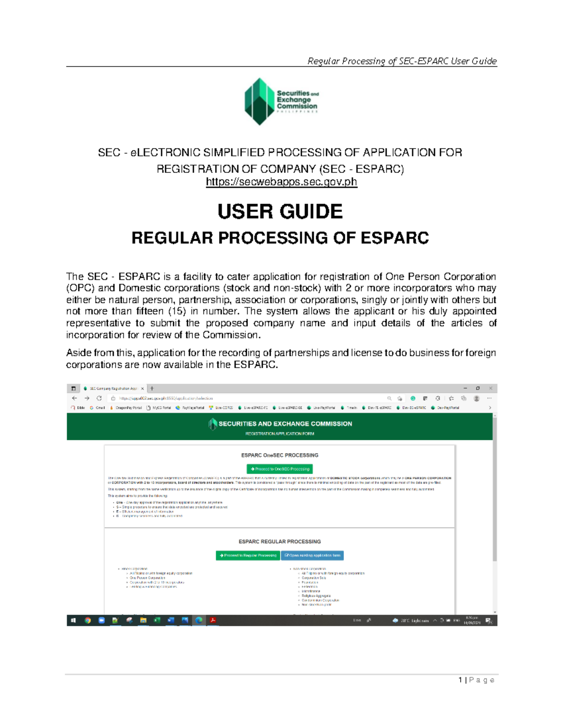Click Open existing application form button

[x=312, y=555]
